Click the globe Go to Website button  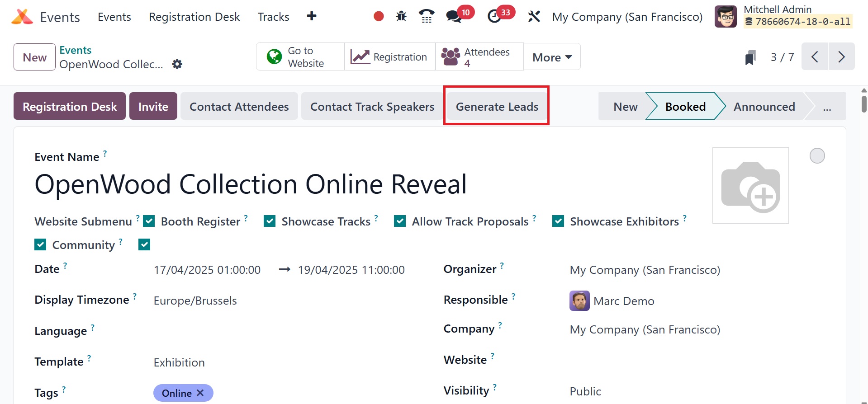point(300,56)
